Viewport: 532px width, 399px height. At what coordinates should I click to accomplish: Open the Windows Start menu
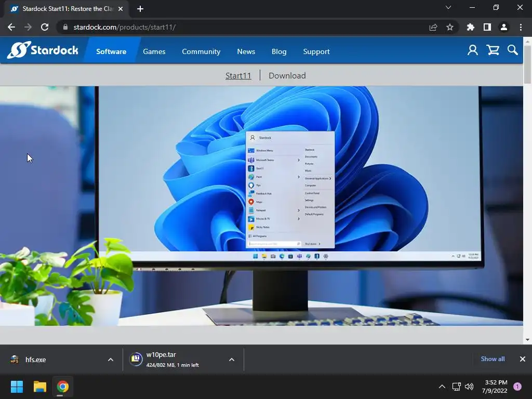(x=17, y=387)
